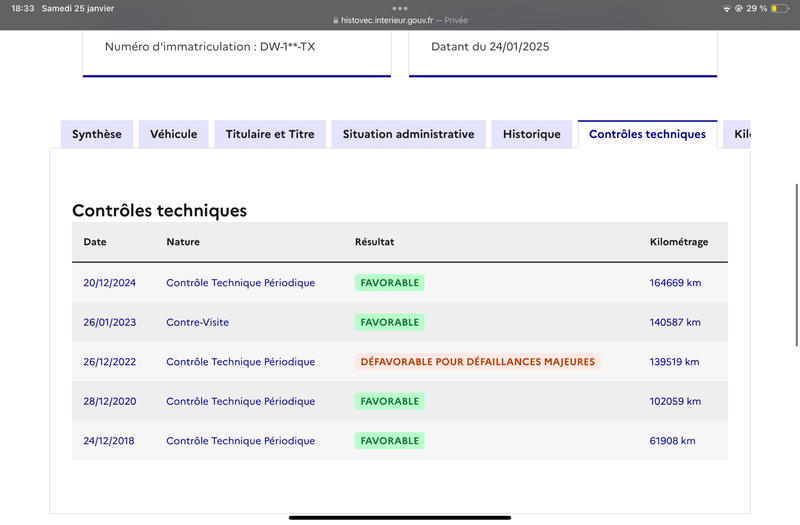Click the page vertical scrollbar

[797, 265]
